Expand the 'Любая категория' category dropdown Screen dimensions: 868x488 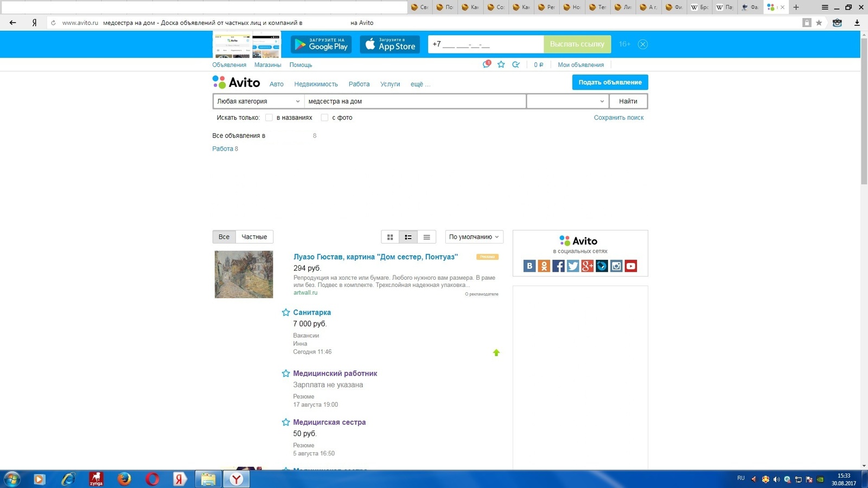[x=258, y=101]
